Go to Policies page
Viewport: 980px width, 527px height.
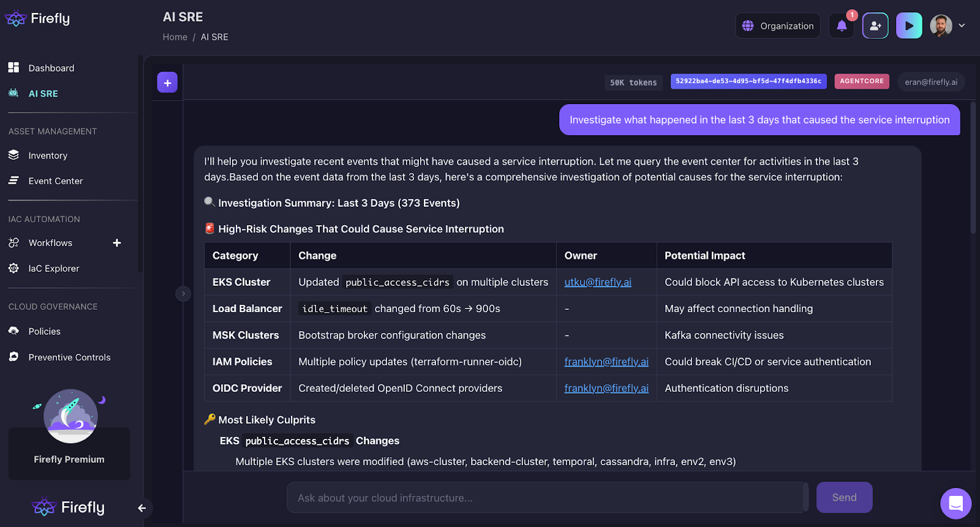point(45,331)
